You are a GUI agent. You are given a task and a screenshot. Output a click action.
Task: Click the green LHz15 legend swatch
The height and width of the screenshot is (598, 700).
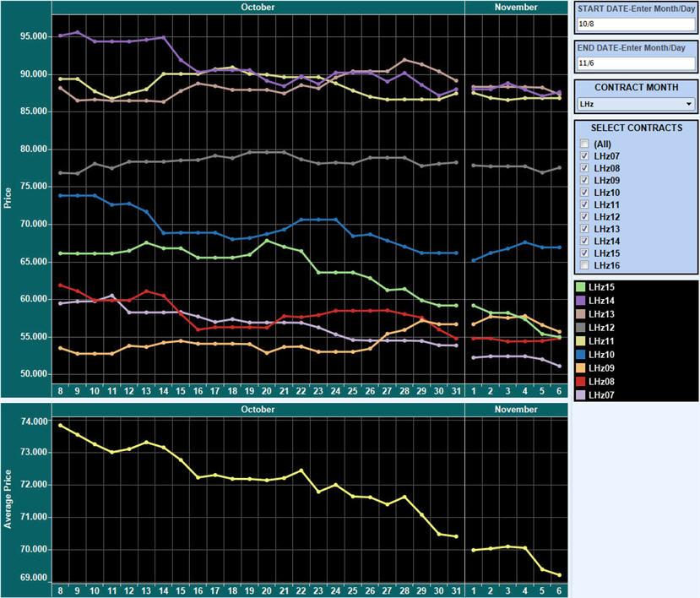click(x=580, y=287)
